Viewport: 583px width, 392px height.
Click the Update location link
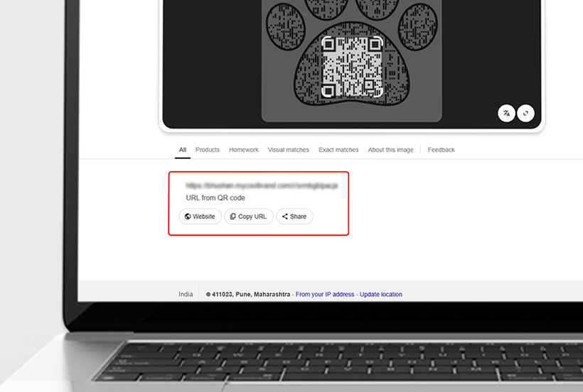click(x=381, y=294)
